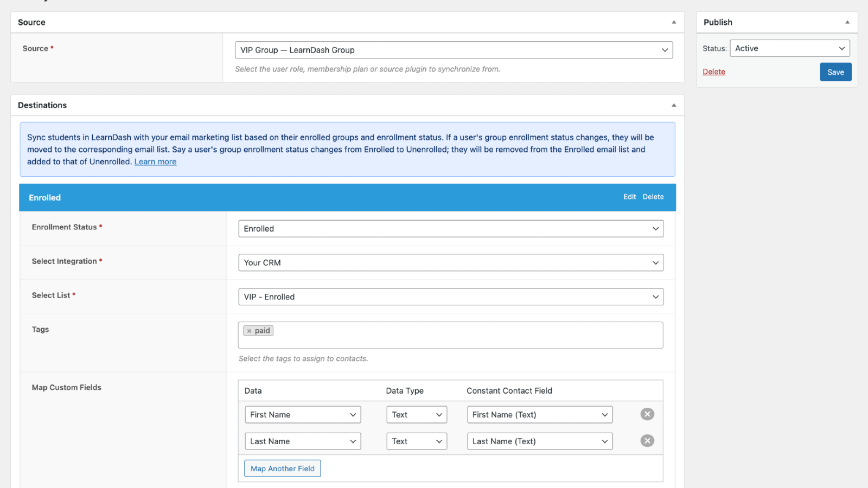The height and width of the screenshot is (488, 868).
Task: Remove the First Name field mapping row
Action: click(647, 414)
